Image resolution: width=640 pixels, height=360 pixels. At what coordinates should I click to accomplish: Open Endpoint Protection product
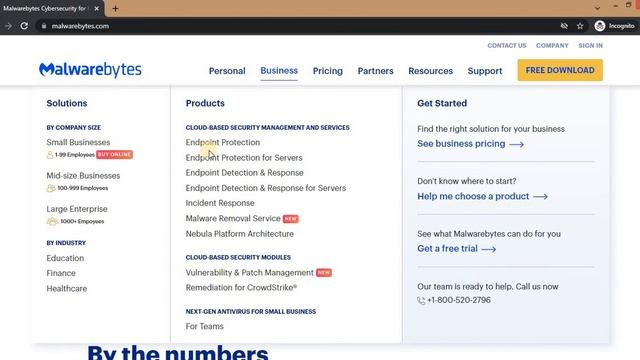click(x=222, y=142)
